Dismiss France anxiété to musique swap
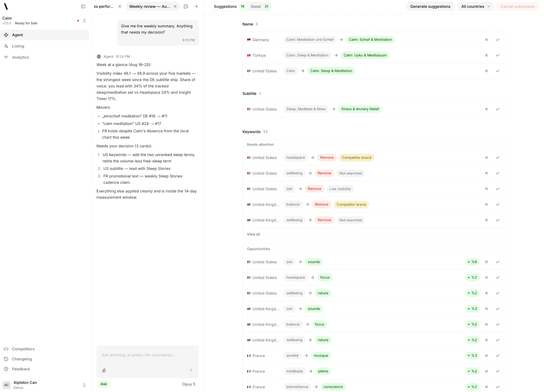 point(486,355)
